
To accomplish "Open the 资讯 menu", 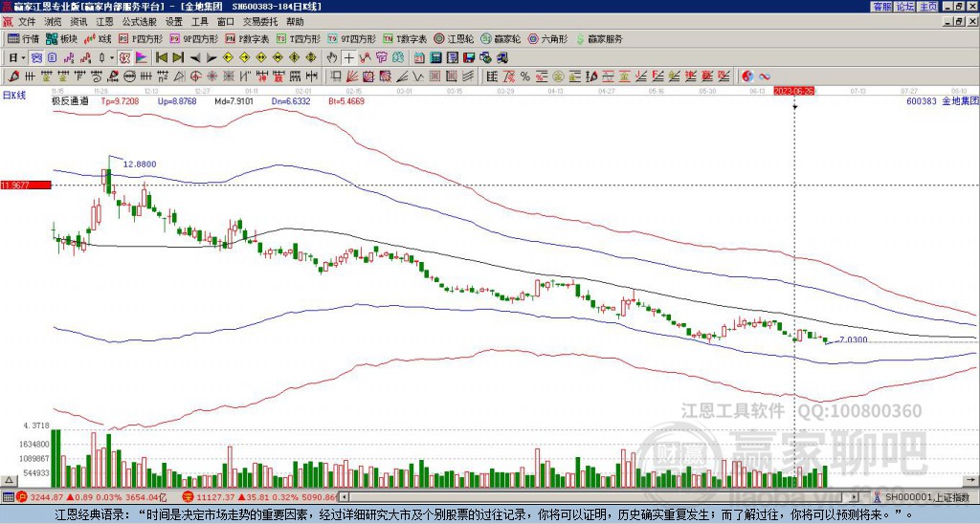I will [x=78, y=22].
